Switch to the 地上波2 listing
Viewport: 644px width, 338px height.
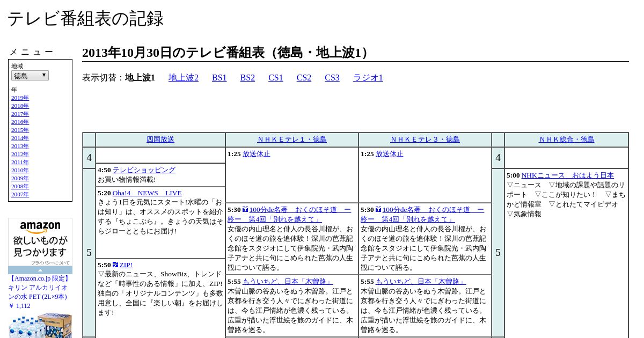pos(184,78)
